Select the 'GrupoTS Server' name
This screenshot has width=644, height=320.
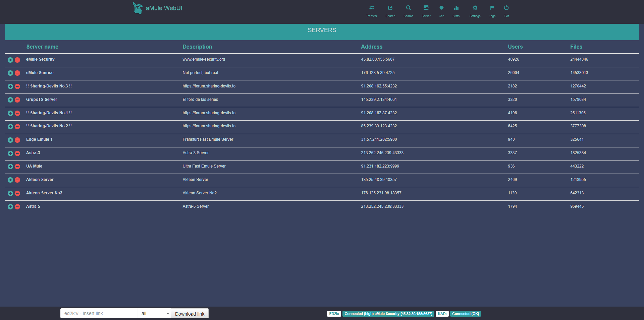coord(42,100)
